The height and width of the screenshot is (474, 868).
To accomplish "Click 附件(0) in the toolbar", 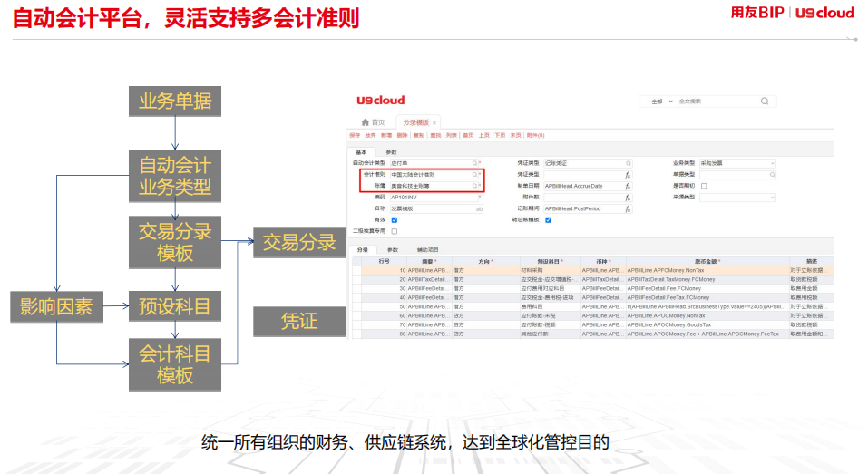I will point(535,136).
